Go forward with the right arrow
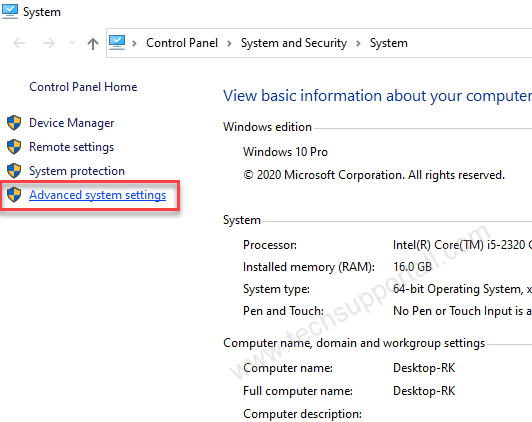532x422 pixels. [49, 43]
